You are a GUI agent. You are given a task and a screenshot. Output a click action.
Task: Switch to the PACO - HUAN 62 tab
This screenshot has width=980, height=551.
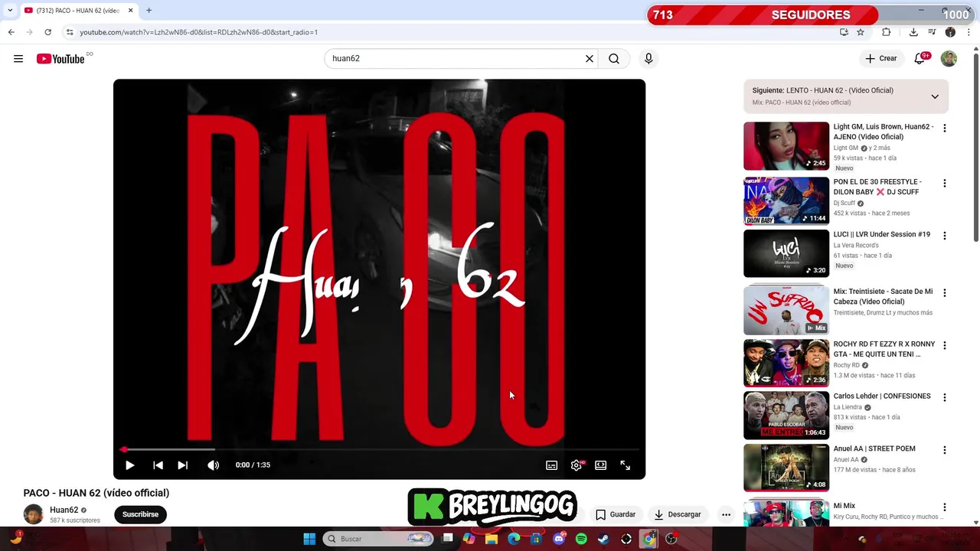[x=77, y=11]
